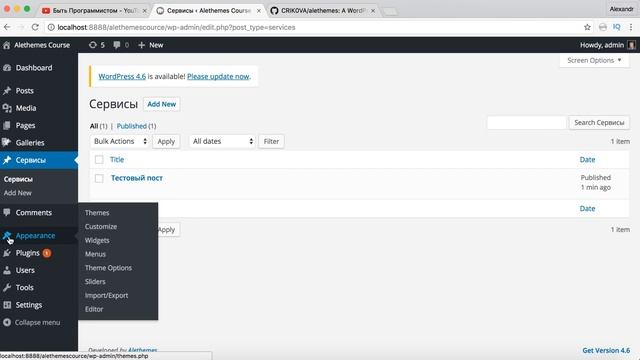Switch to the Быть Программистом YouTube tab
The image size is (640, 360).
point(94,11)
